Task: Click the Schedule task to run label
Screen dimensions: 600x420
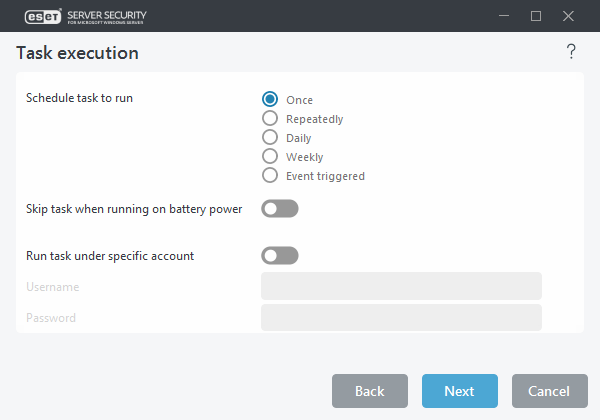Action: tap(79, 98)
